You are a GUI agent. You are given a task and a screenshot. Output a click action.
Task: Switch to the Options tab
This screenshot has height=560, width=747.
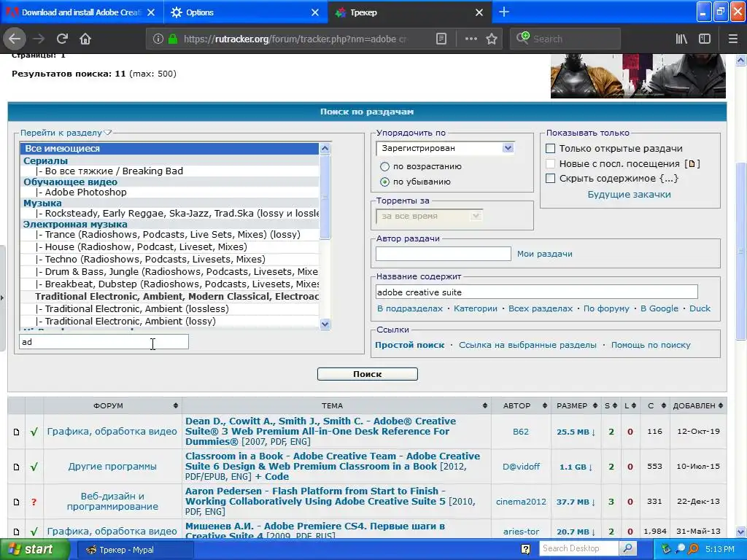coord(246,12)
